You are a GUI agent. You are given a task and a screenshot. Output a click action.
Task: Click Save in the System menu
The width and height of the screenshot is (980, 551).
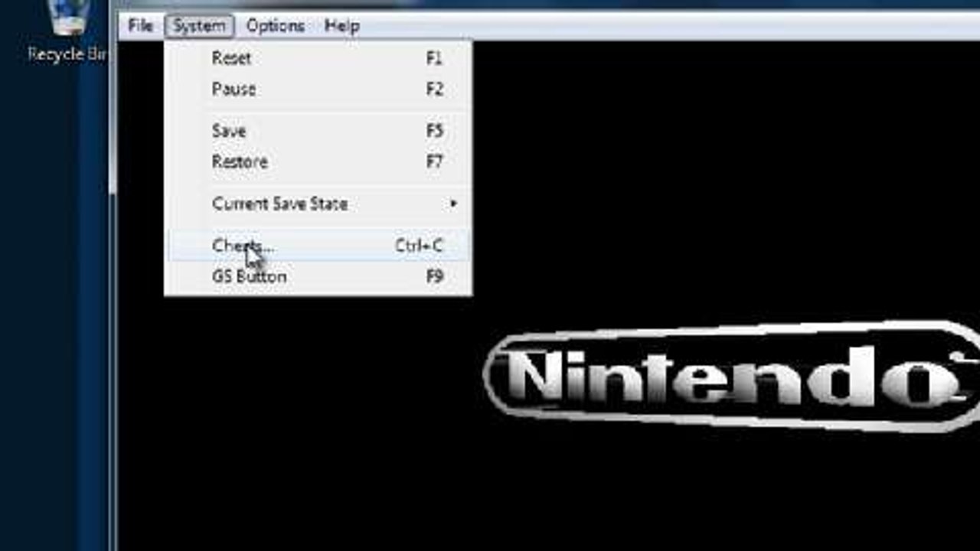pos(318,131)
